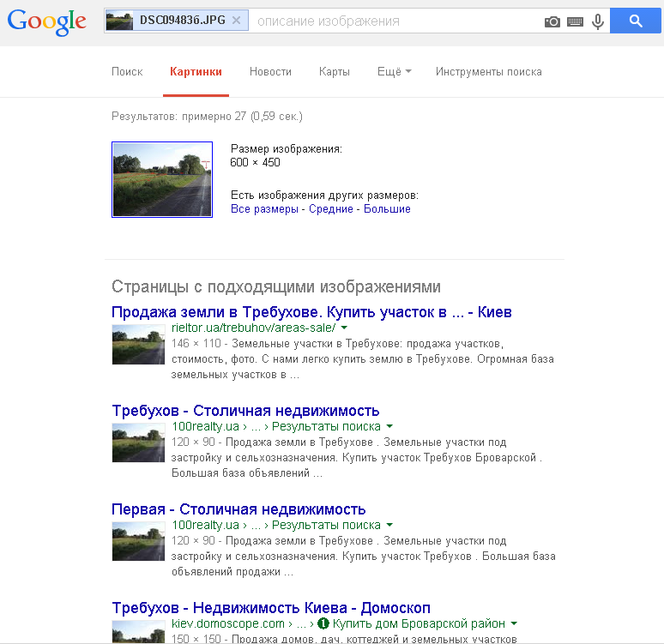Click the Google logo
Viewport: 664px width, 644px height.
[x=46, y=22]
